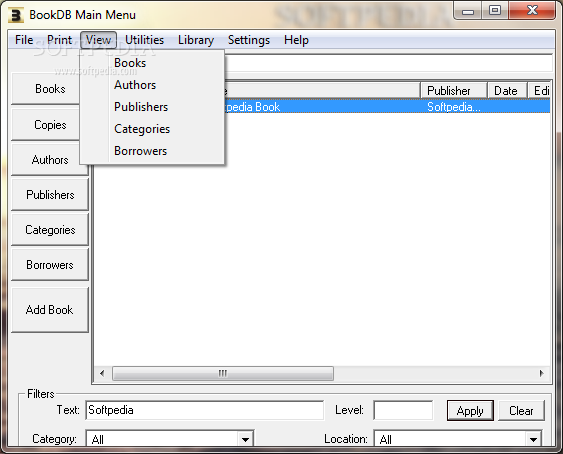This screenshot has height=454, width=563.
Task: Open the Print menu
Action: pos(60,40)
